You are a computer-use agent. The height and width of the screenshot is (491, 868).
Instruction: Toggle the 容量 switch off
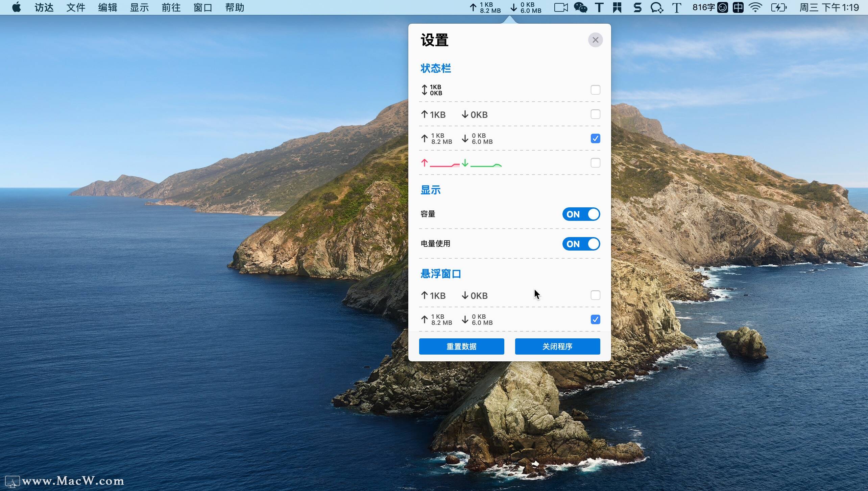[581, 214]
